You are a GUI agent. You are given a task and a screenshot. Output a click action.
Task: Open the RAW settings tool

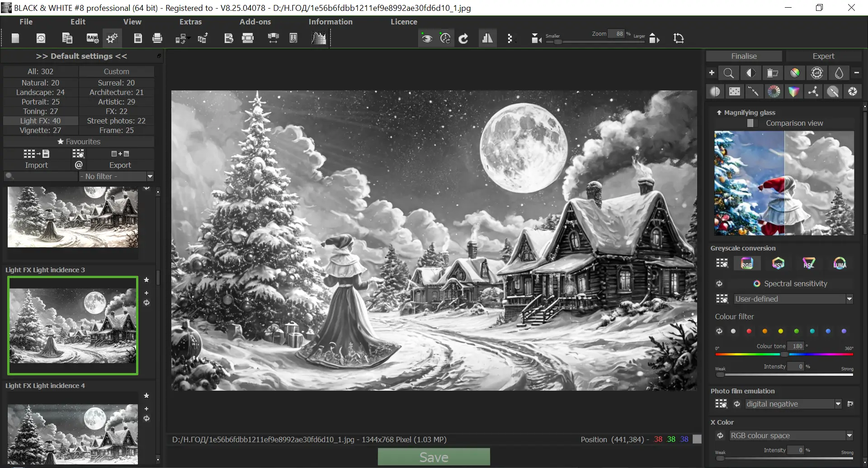click(x=92, y=38)
